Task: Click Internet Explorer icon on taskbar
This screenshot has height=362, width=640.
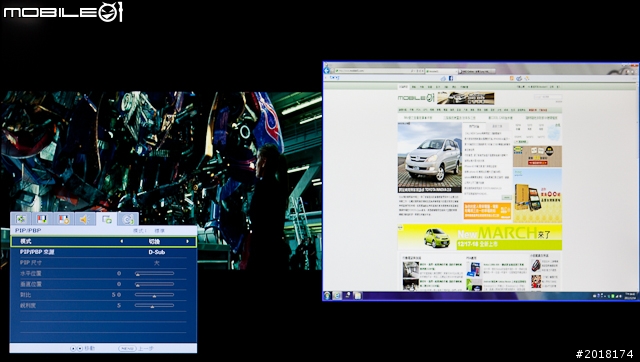Action: click(x=337, y=295)
